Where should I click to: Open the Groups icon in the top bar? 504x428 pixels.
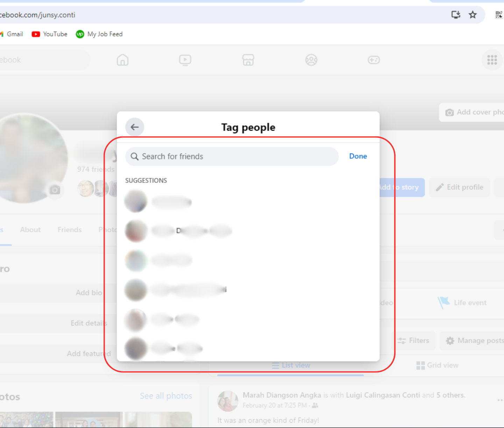point(311,60)
